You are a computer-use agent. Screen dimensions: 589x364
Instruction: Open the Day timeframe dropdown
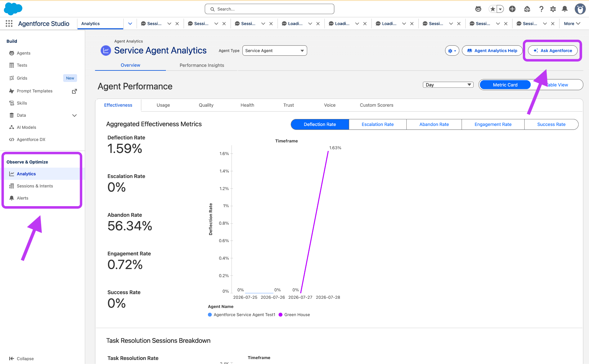tap(448, 85)
